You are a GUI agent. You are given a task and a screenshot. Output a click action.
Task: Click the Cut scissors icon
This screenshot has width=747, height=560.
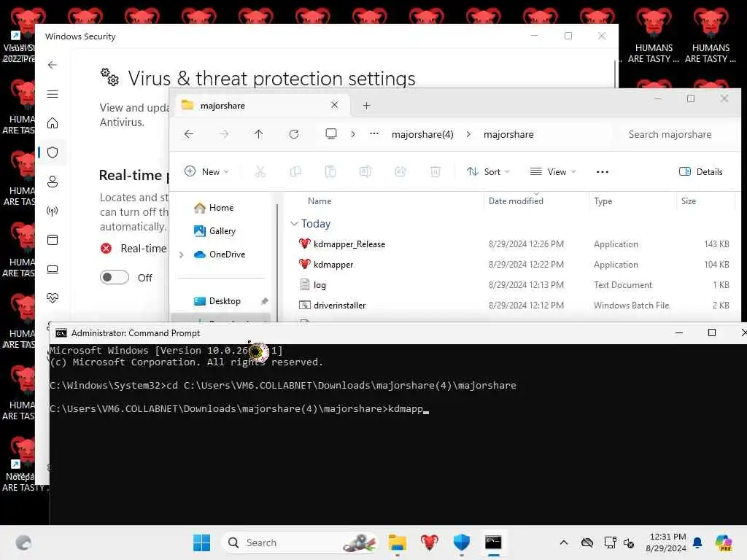tap(260, 171)
